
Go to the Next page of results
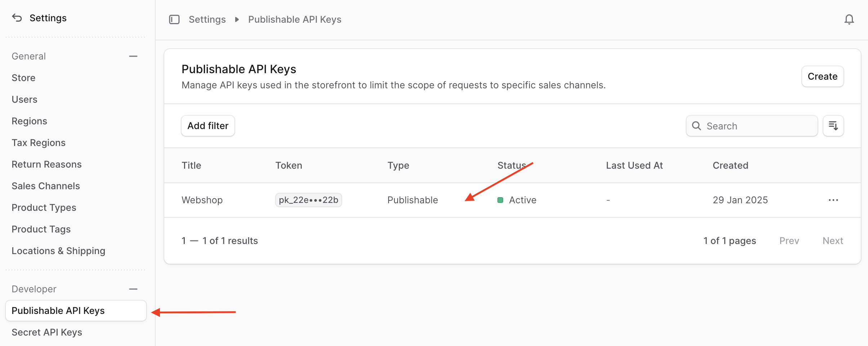tap(833, 240)
